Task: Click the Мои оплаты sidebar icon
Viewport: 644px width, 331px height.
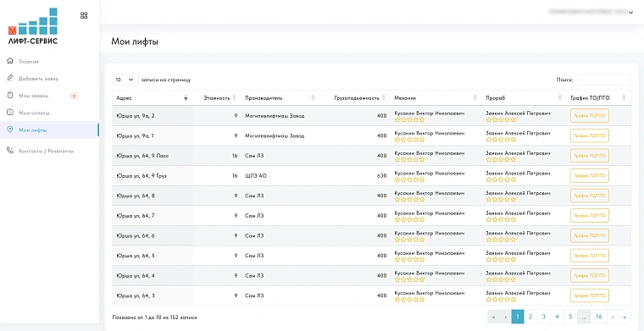Action: (10, 113)
